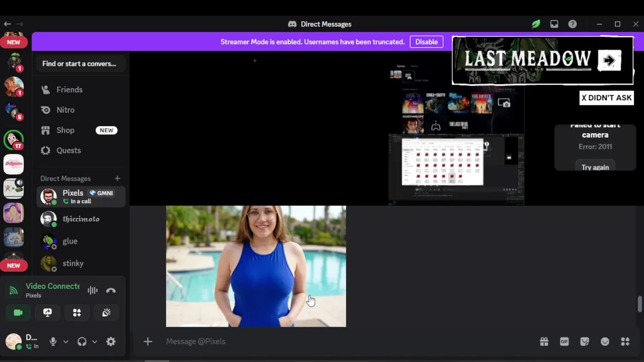Open server with badge 17
Image resolution: width=644 pixels, height=362 pixels.
tap(14, 140)
